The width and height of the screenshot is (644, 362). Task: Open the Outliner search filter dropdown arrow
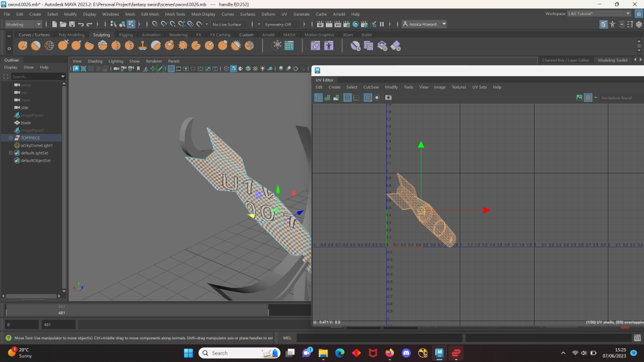(62, 77)
